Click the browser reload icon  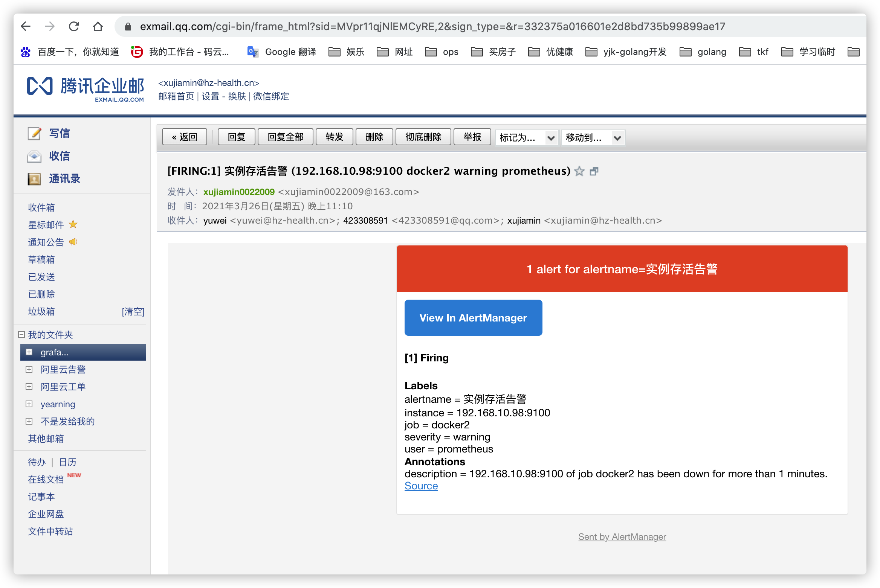pyautogui.click(x=74, y=26)
